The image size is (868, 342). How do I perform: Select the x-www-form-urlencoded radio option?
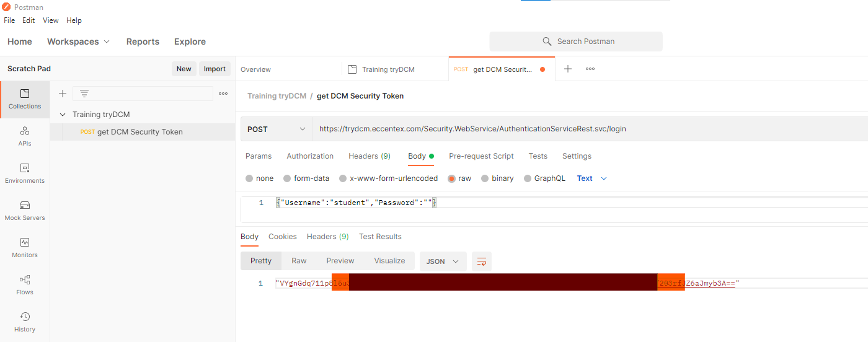(343, 178)
